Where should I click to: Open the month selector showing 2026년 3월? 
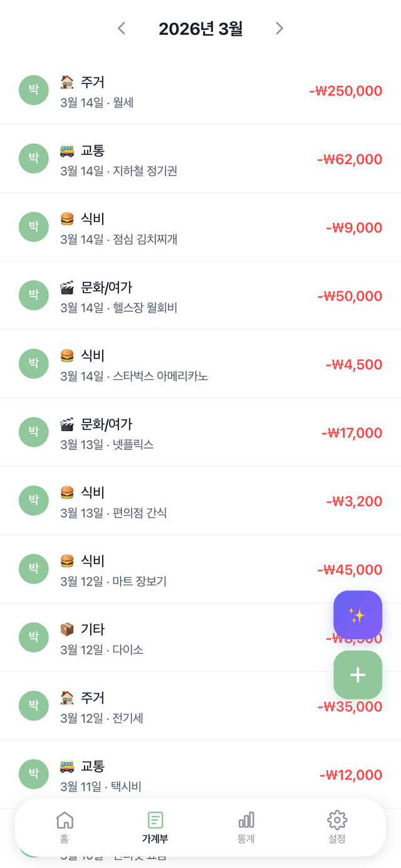tap(200, 28)
